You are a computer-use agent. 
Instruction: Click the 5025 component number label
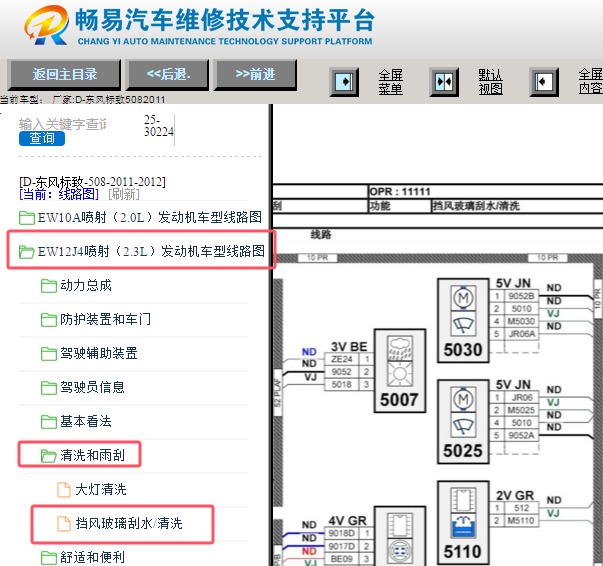point(463,451)
